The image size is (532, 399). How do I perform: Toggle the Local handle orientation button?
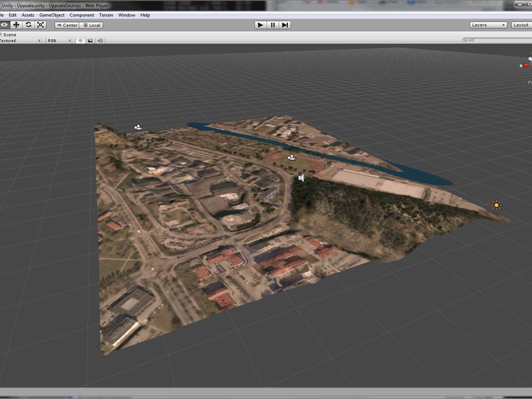click(x=91, y=25)
